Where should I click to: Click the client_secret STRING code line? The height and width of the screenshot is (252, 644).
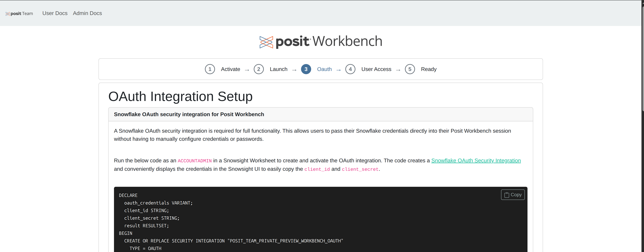[152, 218]
